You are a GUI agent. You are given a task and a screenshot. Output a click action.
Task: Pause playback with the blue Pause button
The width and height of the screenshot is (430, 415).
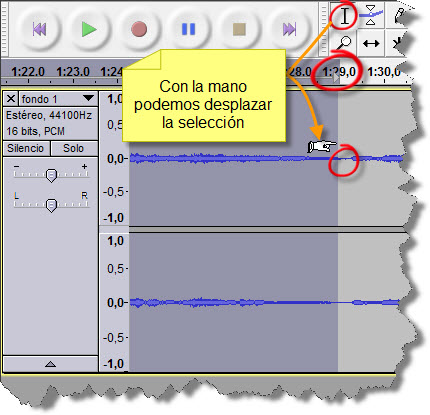[x=188, y=29]
